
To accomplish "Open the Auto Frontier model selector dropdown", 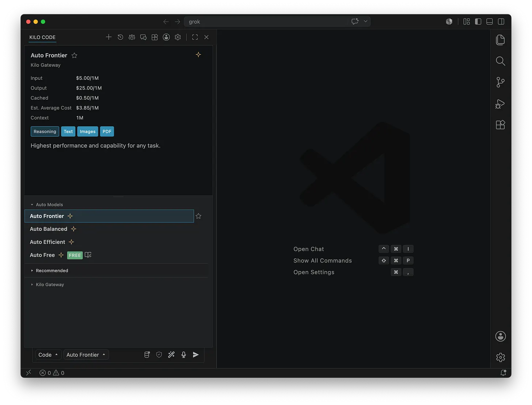I will click(86, 355).
